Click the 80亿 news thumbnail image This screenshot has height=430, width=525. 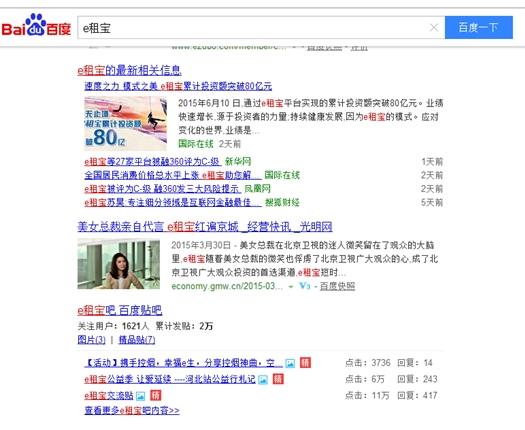pos(126,123)
